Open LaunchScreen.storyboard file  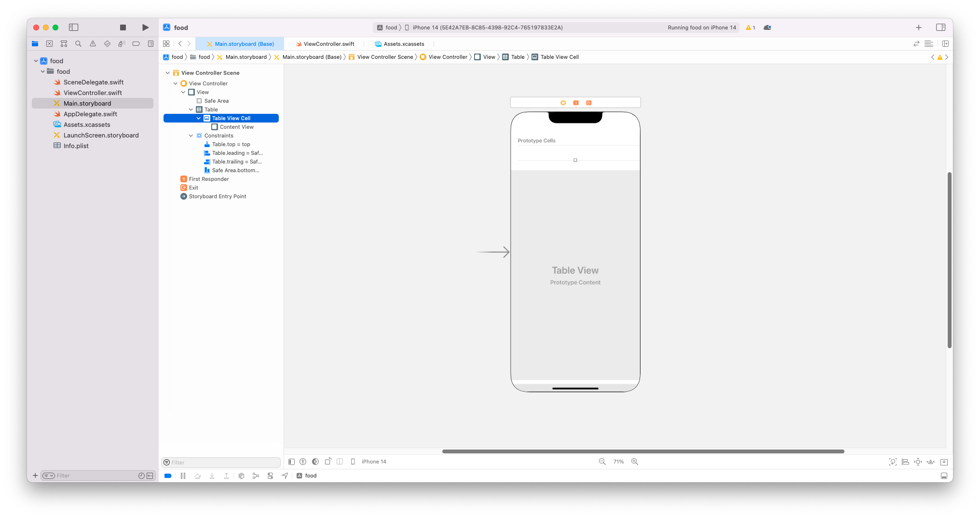pyautogui.click(x=101, y=135)
